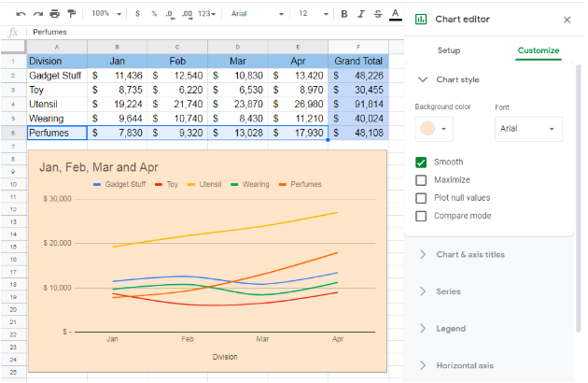Click the Division axis title in chart
The image size is (588, 383).
coord(225,357)
